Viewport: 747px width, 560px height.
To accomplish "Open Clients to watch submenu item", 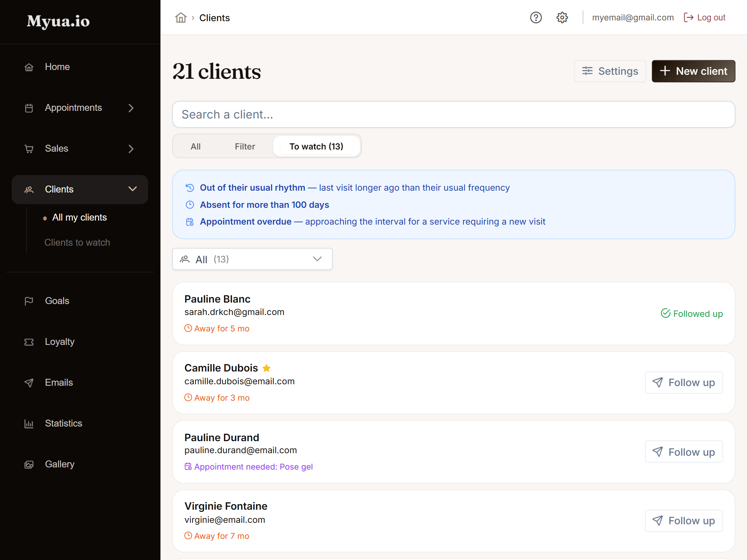I will coord(77,242).
